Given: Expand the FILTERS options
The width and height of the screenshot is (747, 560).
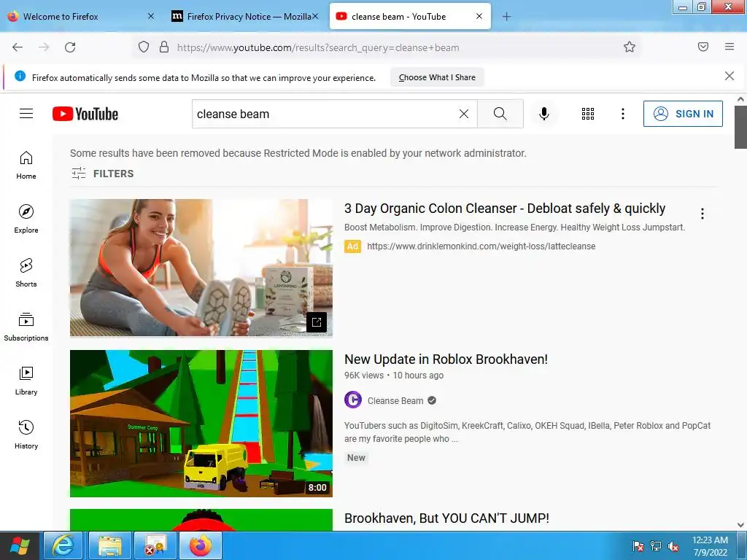Looking at the screenshot, I should click(x=102, y=174).
